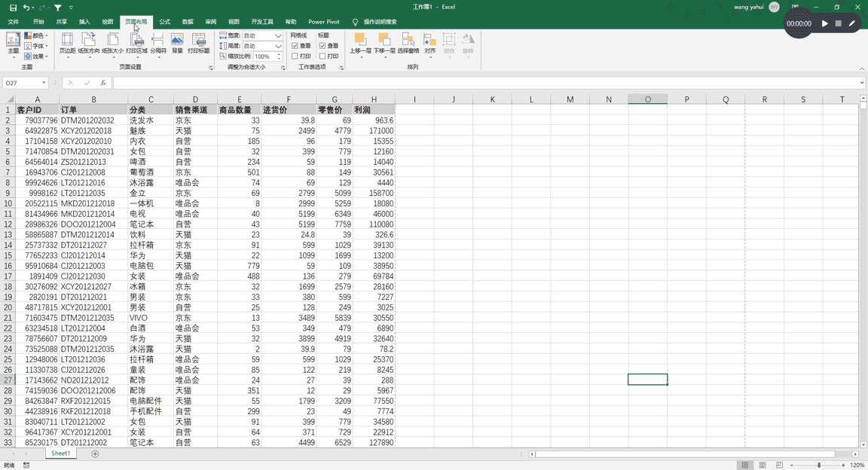868x470 pixels.
Task: Click the 打印区域 print area icon
Action: pos(136,45)
